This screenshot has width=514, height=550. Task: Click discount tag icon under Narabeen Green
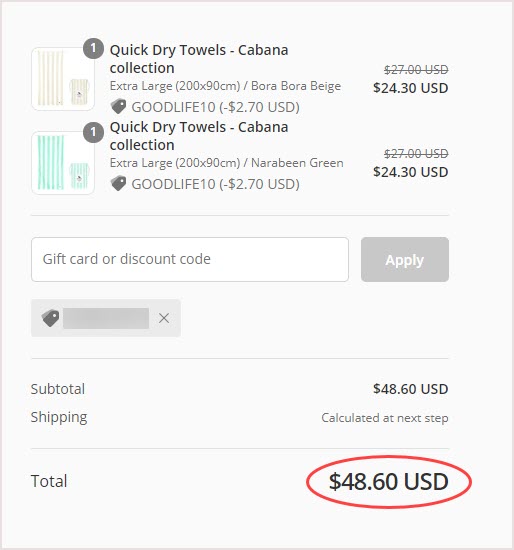point(119,183)
